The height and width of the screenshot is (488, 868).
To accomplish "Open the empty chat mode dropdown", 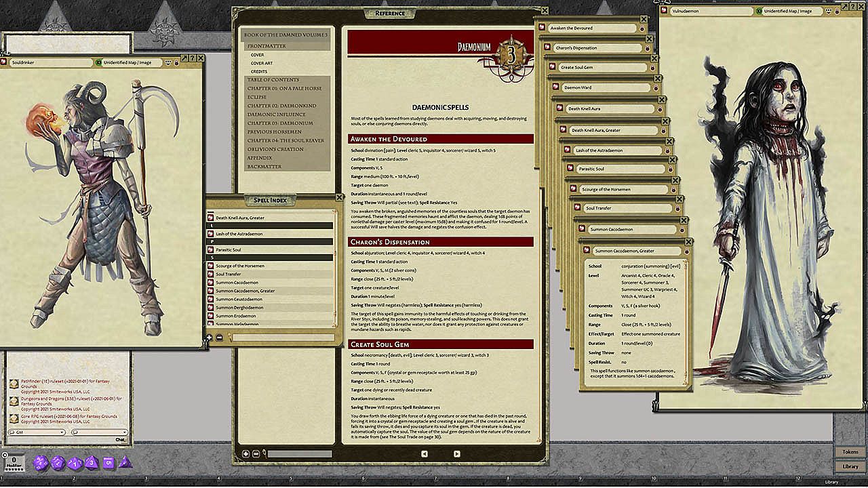I will click(100, 432).
